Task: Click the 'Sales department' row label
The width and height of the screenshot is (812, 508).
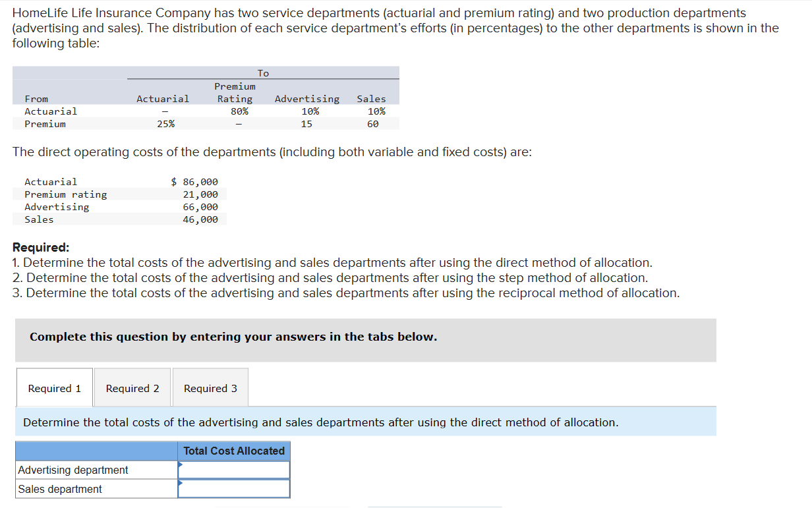Action: coord(60,489)
